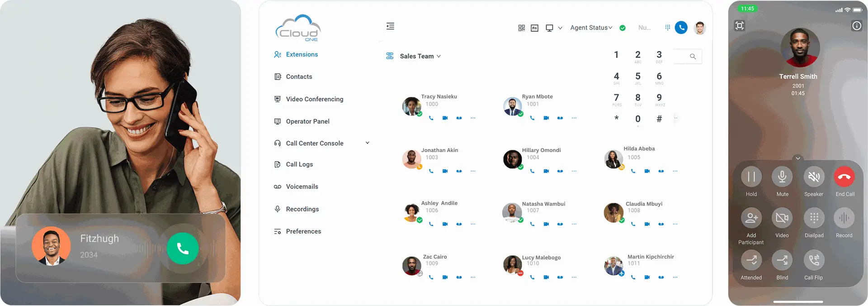Screen dimensions: 868x306
Task: Open the QR code icon in top bar
Action: (521, 28)
